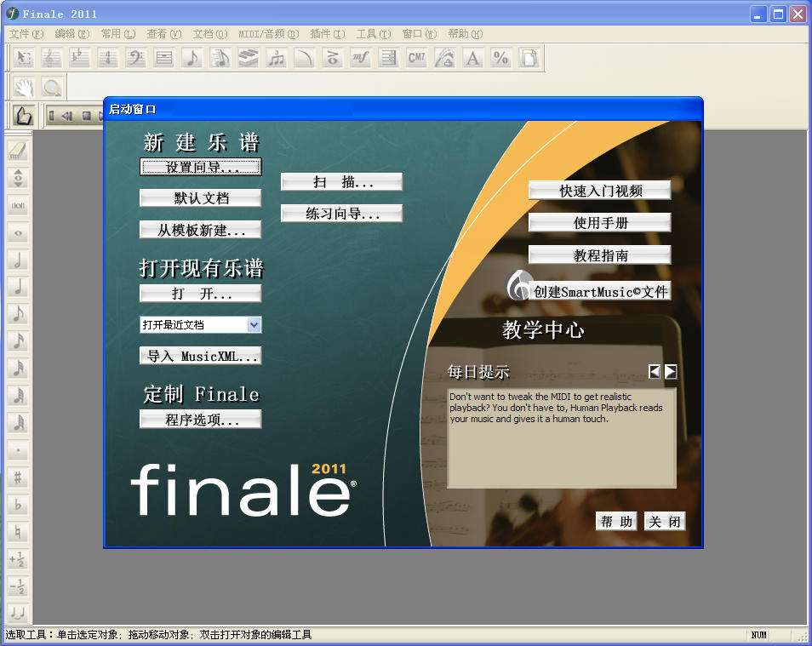Select the sharp accidental tool
The image size is (812, 646).
click(18, 477)
